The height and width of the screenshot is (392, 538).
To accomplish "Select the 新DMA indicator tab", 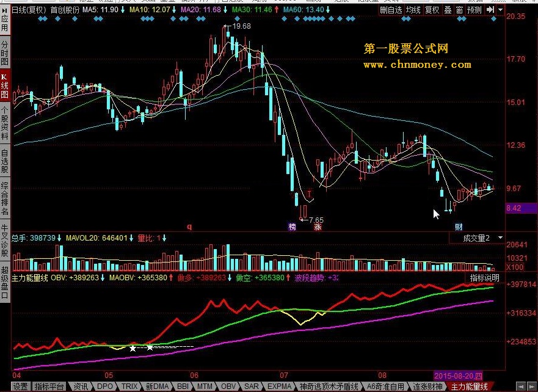I will (x=157, y=387).
